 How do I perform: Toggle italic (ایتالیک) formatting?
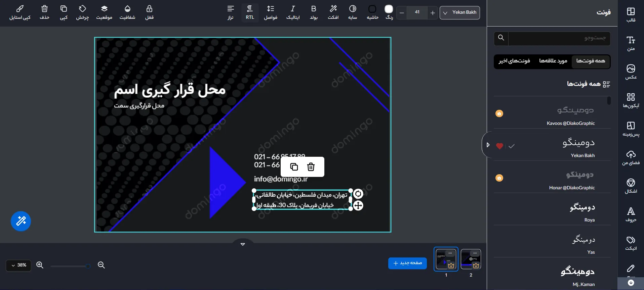tap(293, 12)
